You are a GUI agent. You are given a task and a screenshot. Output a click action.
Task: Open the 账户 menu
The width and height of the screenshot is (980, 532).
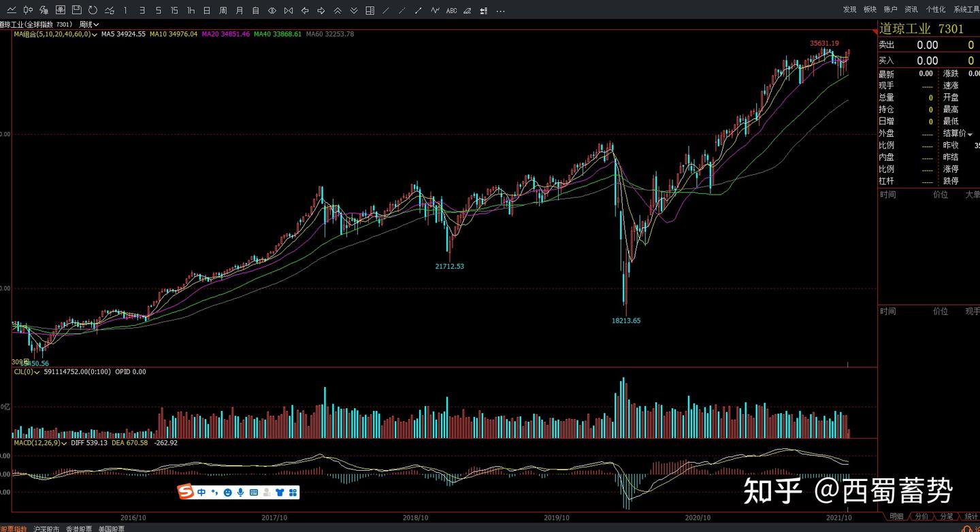tap(890, 10)
